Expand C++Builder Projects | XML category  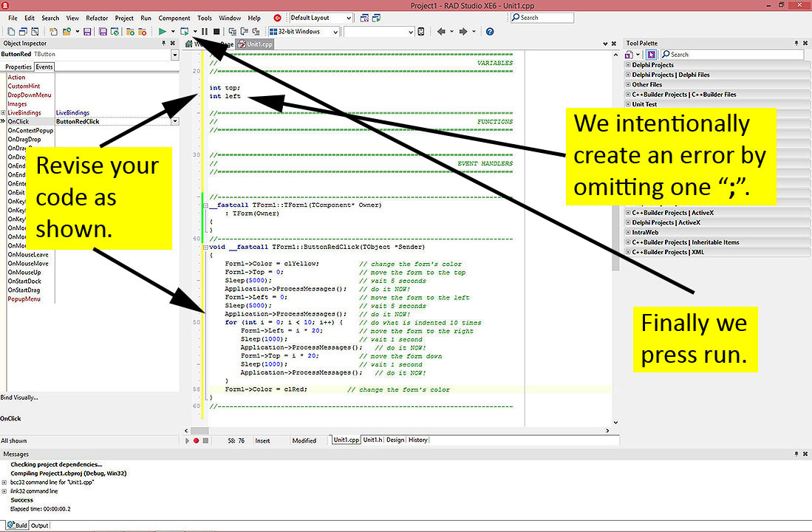(627, 252)
